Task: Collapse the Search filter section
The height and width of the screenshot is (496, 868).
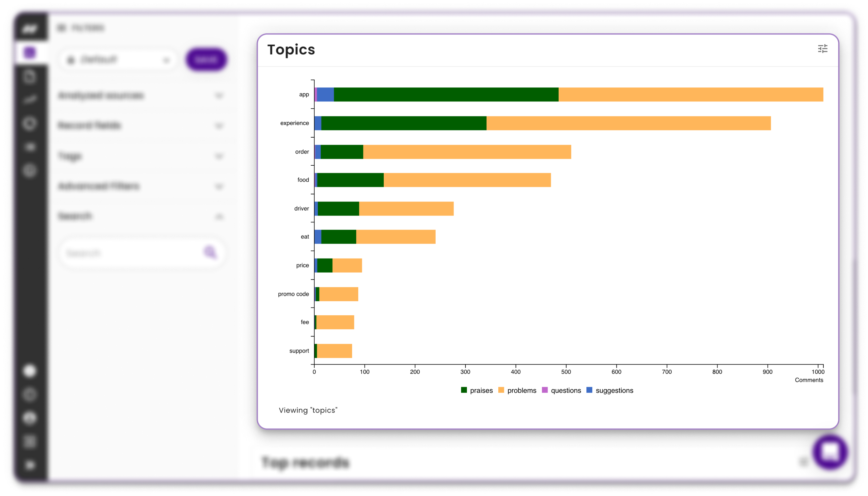Action: [140, 216]
